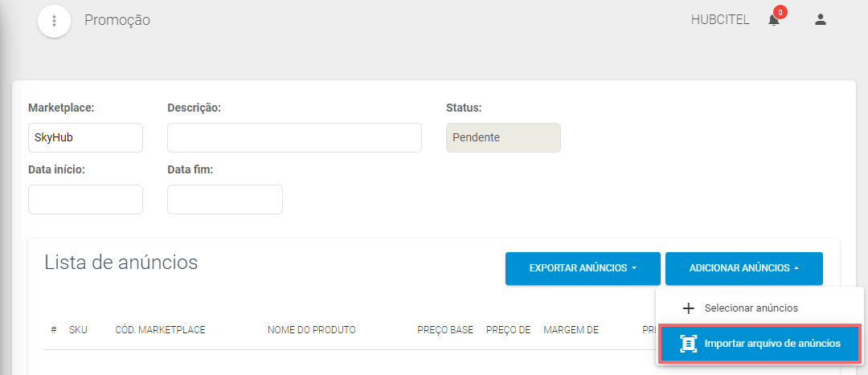Open the three-dot menu beside Promoção
This screenshot has width=868, height=375.
[54, 21]
